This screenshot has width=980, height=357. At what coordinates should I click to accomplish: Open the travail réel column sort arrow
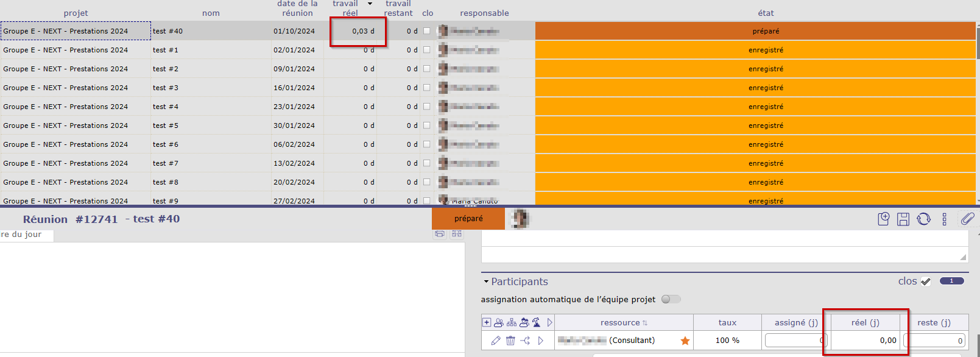coord(370,4)
